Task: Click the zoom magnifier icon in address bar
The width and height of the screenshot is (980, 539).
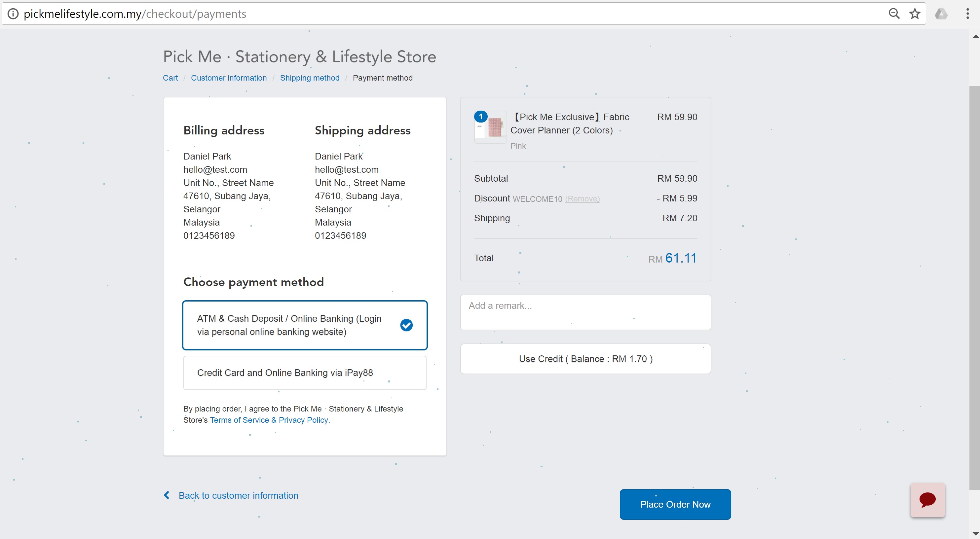Action: (894, 14)
